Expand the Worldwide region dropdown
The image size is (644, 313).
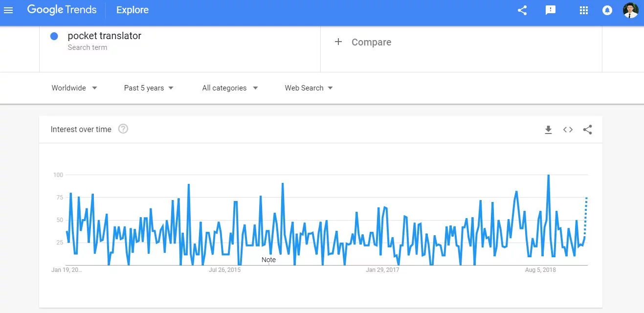coord(74,88)
